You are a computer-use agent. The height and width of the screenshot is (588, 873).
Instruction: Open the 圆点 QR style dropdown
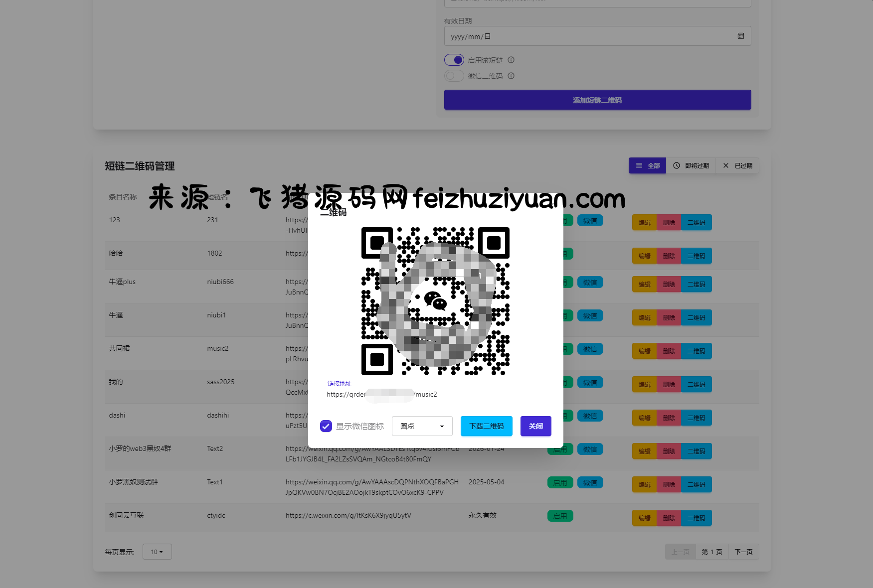tap(422, 426)
